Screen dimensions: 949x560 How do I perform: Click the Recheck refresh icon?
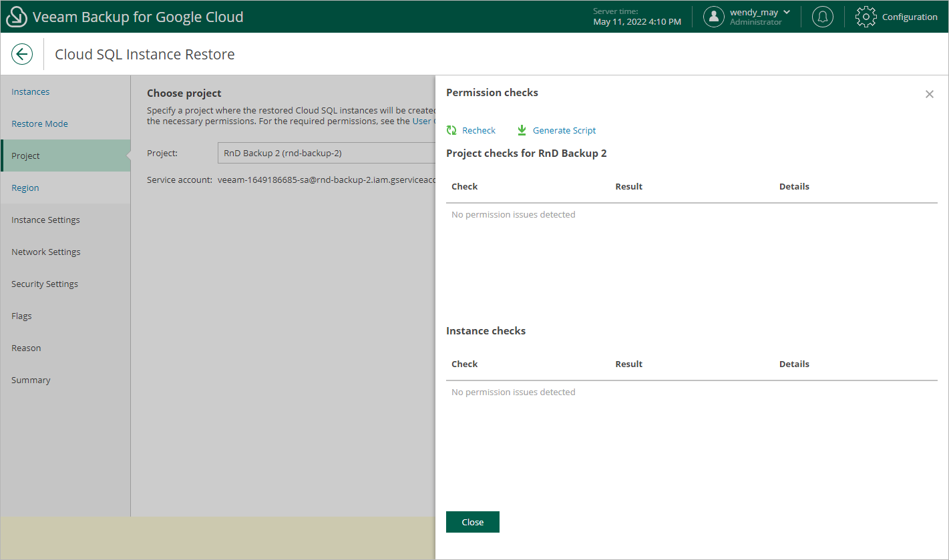(x=451, y=130)
